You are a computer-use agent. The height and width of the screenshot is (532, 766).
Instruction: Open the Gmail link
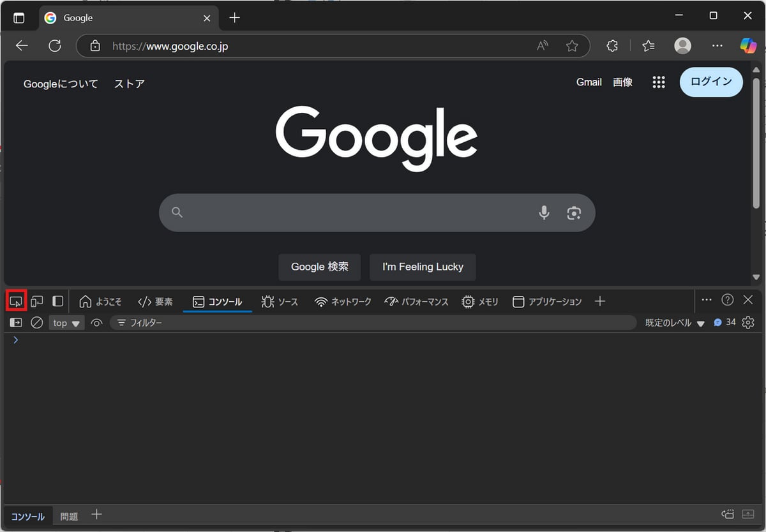589,82
